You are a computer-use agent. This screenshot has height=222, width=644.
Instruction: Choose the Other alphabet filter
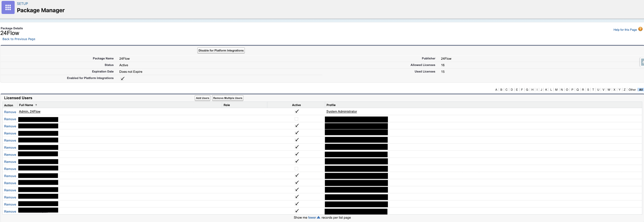coord(632,90)
